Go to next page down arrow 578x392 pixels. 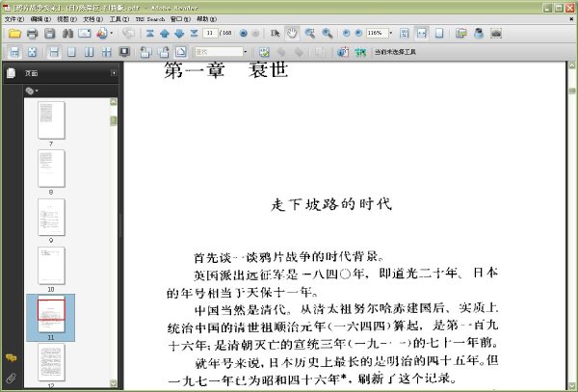pos(179,34)
